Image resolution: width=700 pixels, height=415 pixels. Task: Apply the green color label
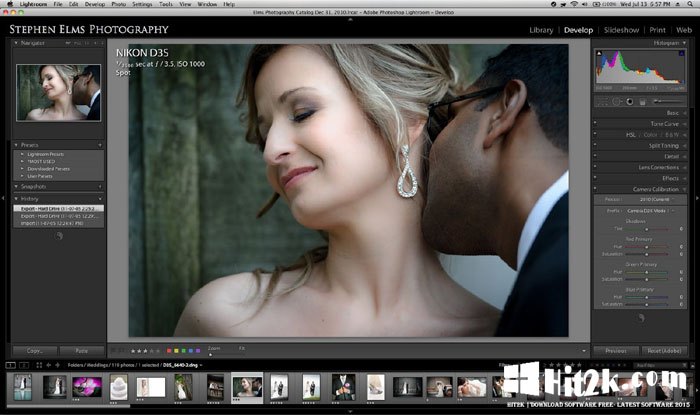183,351
